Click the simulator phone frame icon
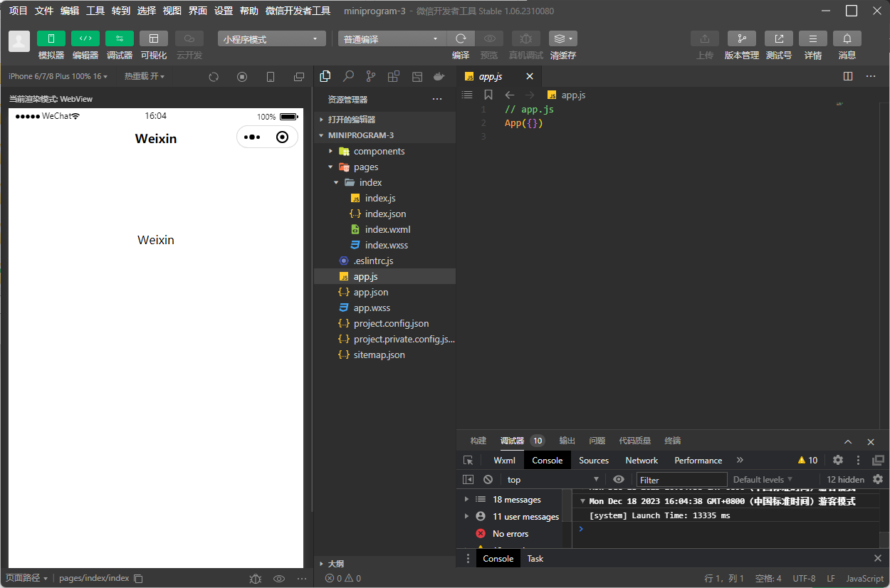 coord(271,77)
